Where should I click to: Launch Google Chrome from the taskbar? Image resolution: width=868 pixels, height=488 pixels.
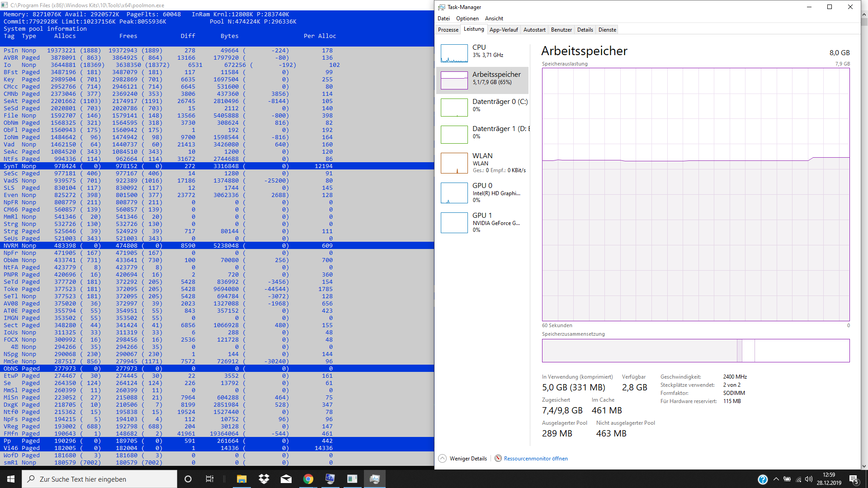tap(308, 479)
